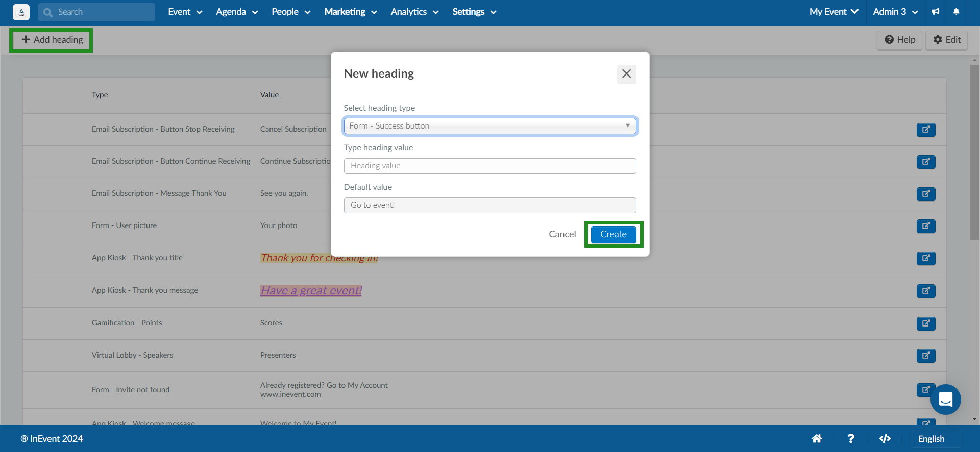Viewport: 980px width, 452px height.
Task: Open the Agenda menu
Action: pyautogui.click(x=237, y=12)
